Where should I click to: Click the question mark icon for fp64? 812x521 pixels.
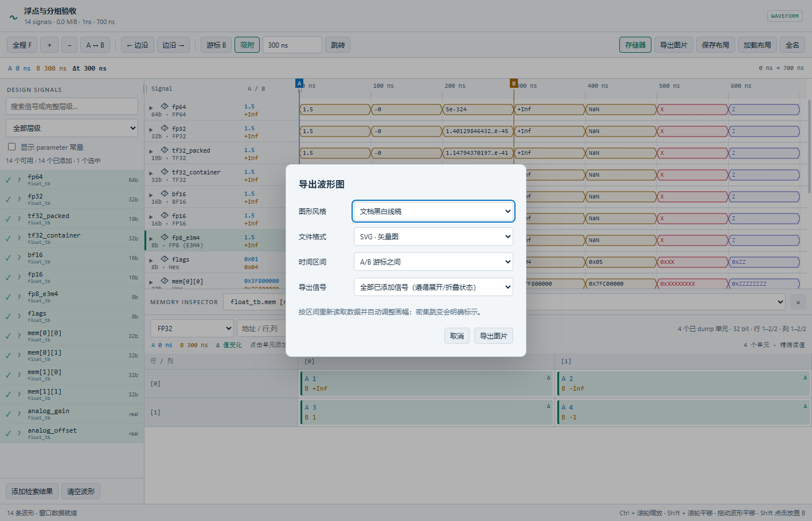[x=19, y=180]
